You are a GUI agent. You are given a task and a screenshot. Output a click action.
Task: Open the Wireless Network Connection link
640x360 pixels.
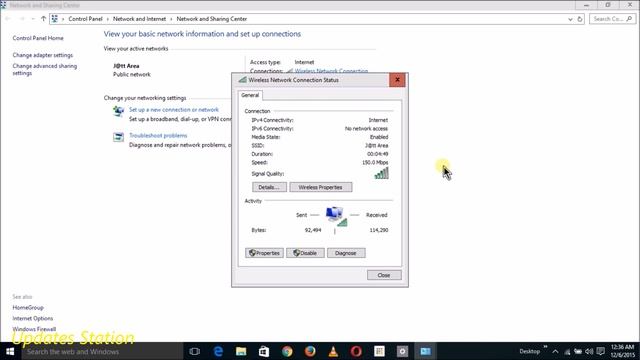pyautogui.click(x=331, y=71)
